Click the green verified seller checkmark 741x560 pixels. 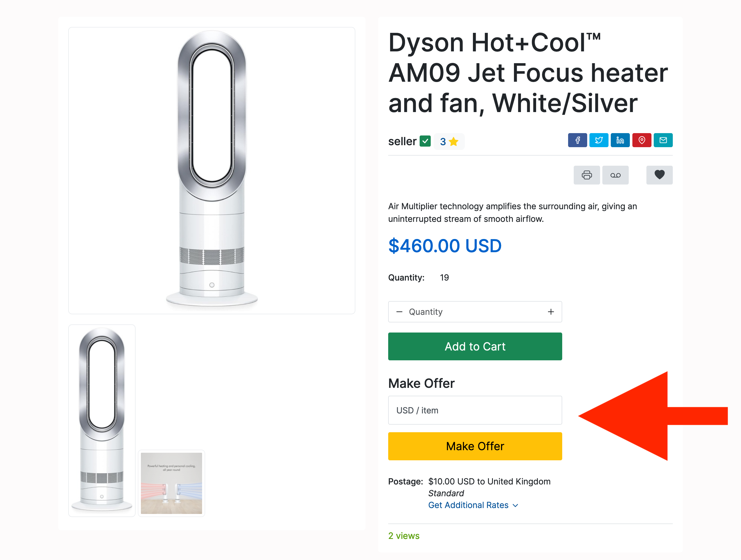[x=425, y=142]
